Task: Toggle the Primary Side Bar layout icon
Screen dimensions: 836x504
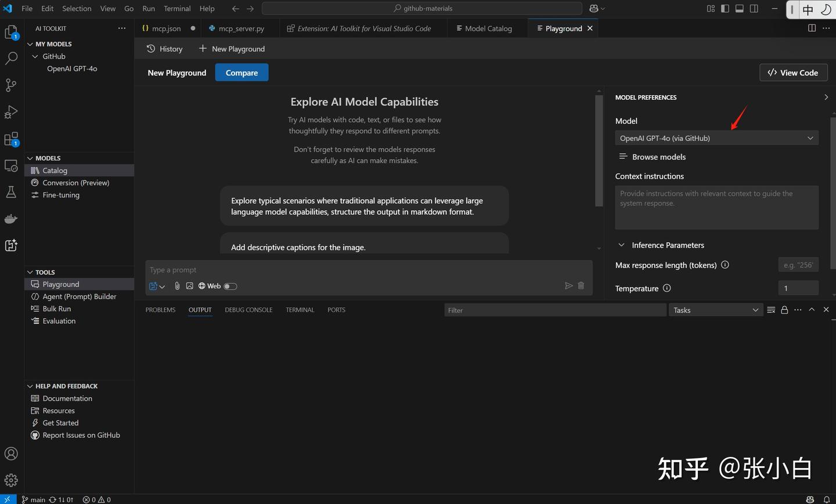Action: pyautogui.click(x=725, y=9)
